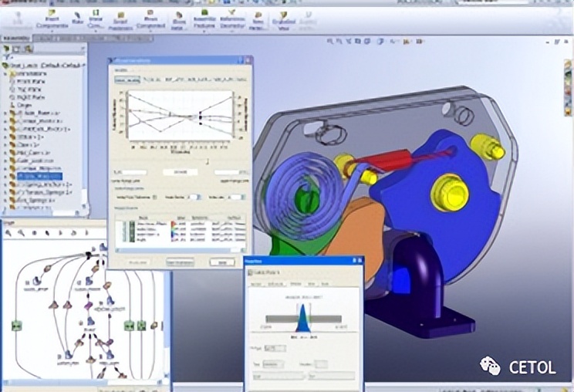
Task: Click the help question-mark button in dialog title
Action: (241, 60)
